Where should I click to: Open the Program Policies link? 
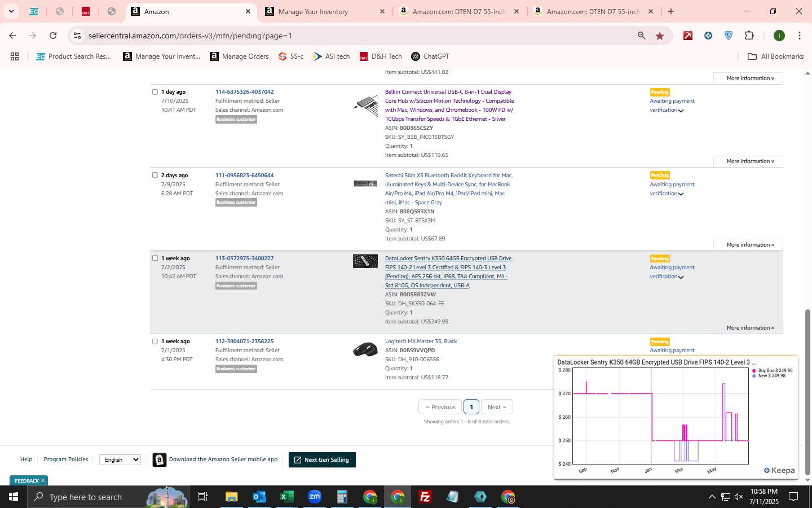(66, 459)
